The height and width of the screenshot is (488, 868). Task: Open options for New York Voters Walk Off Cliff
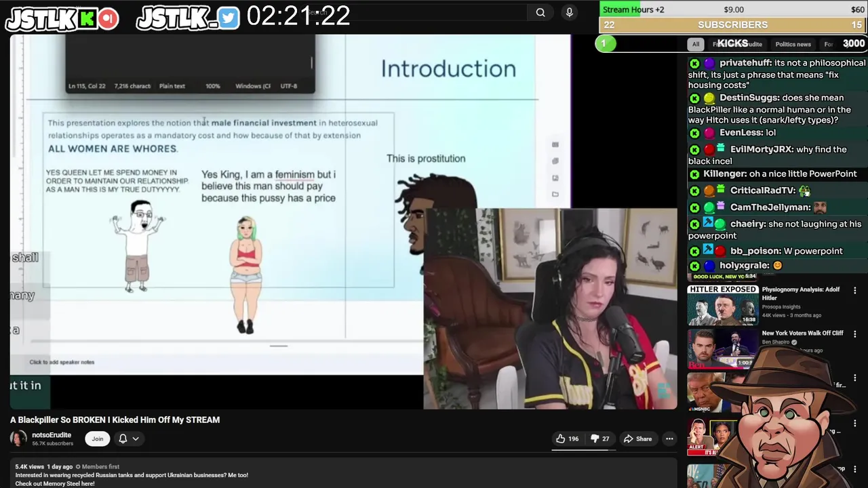coord(854,334)
